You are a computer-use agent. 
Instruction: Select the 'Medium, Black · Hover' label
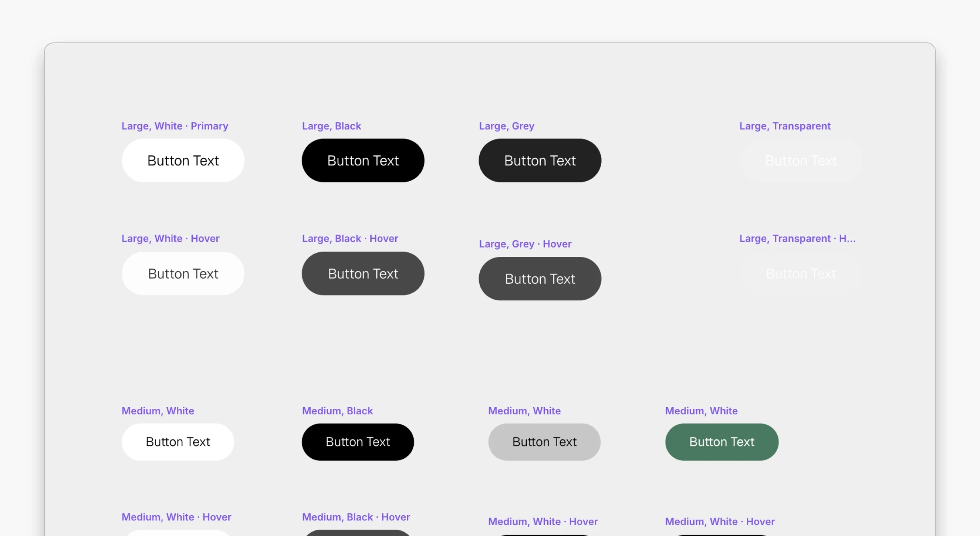pyautogui.click(x=356, y=517)
